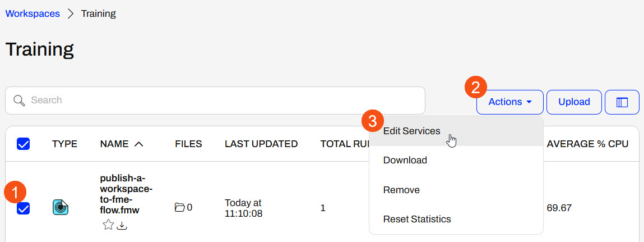
Task: Click the breadcrumb chevron separator
Action: [x=71, y=14]
